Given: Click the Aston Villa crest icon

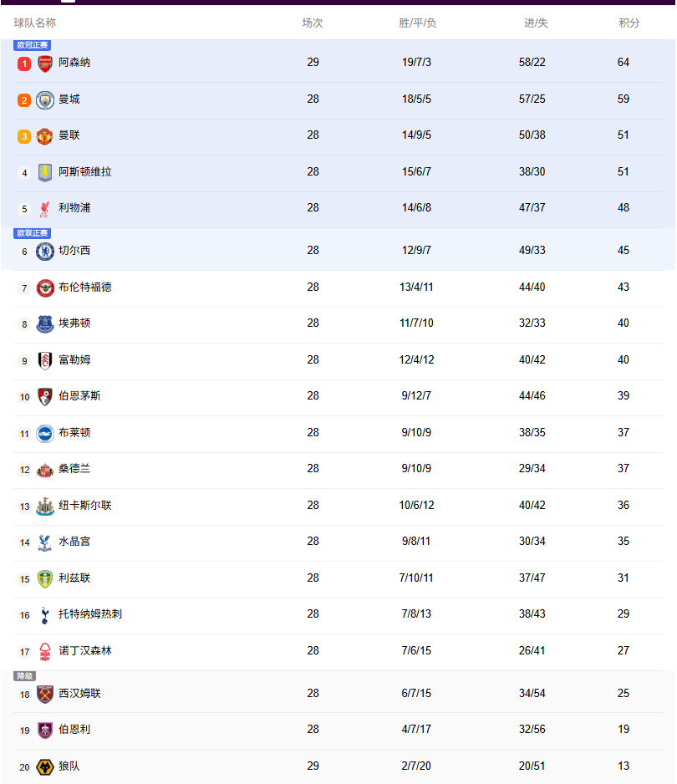Looking at the screenshot, I should (45, 173).
